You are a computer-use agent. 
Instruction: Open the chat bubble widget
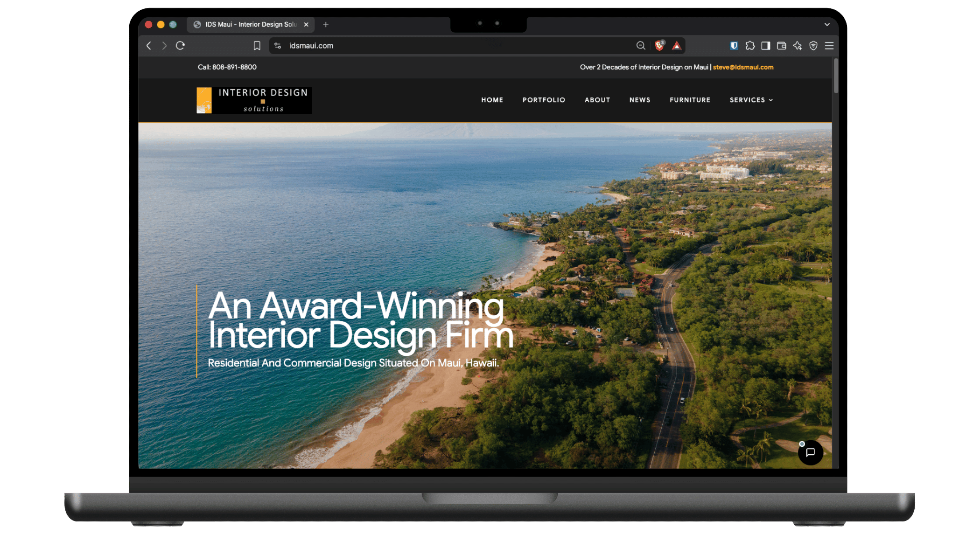click(x=810, y=452)
